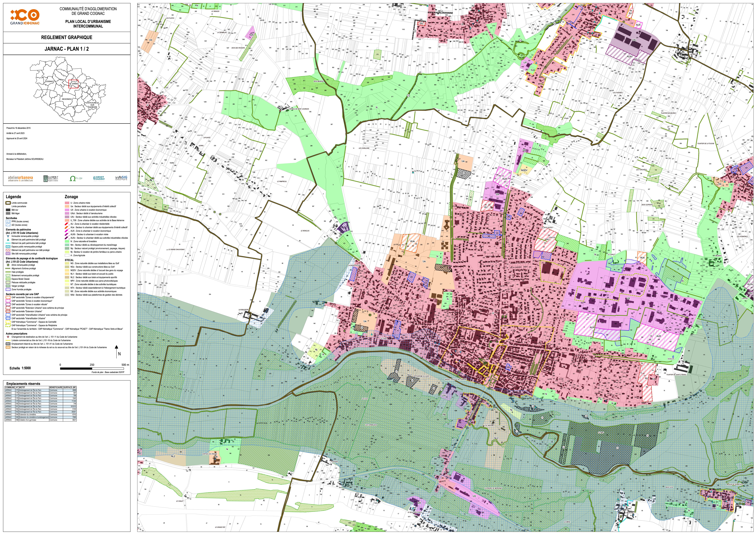756x535 pixels.
Task: Click the Zone Humide protégée symbol
Action: coord(8,290)
